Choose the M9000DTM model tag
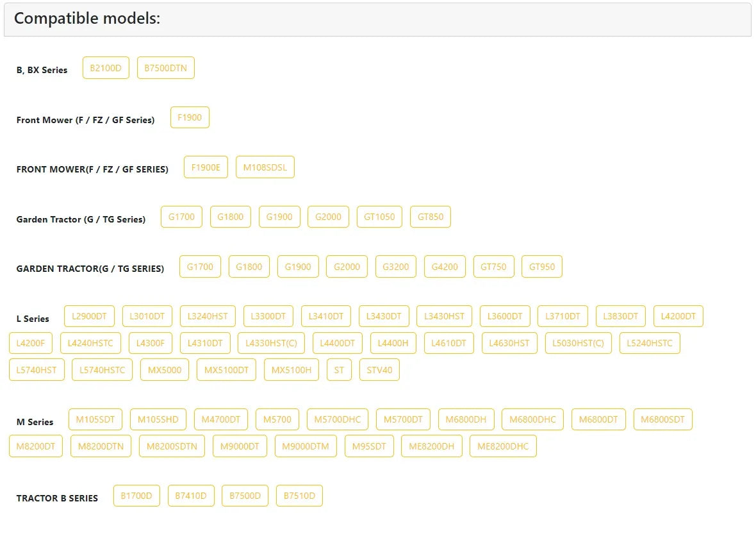Image resolution: width=756 pixels, height=554 pixels. (306, 446)
